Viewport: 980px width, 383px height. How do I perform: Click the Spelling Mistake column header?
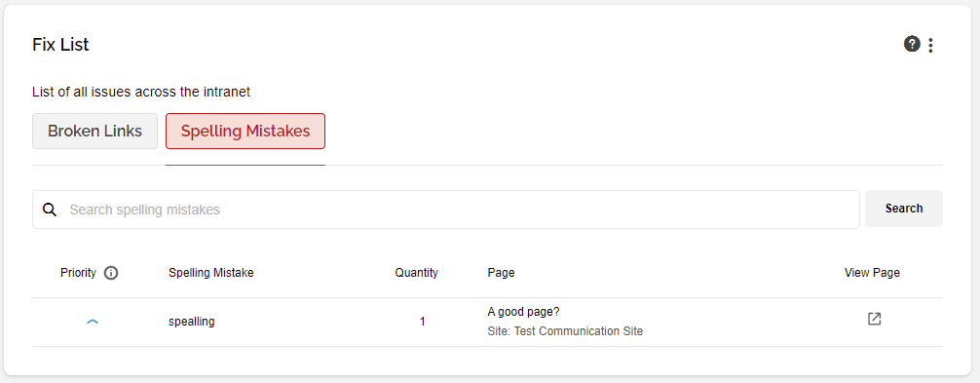(211, 273)
